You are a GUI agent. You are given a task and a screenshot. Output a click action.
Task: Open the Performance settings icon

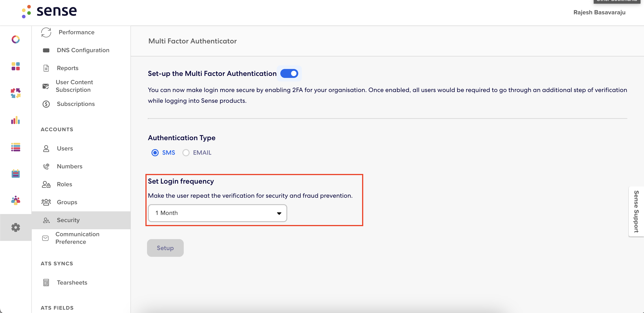46,32
